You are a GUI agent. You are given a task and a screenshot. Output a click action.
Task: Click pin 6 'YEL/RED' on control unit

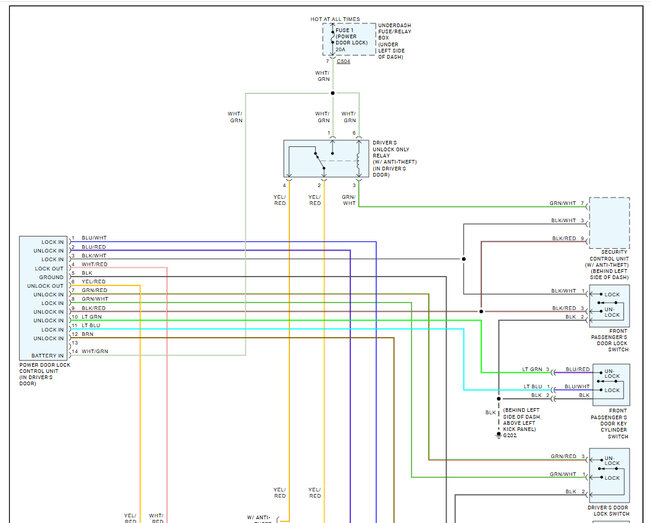tap(89, 282)
